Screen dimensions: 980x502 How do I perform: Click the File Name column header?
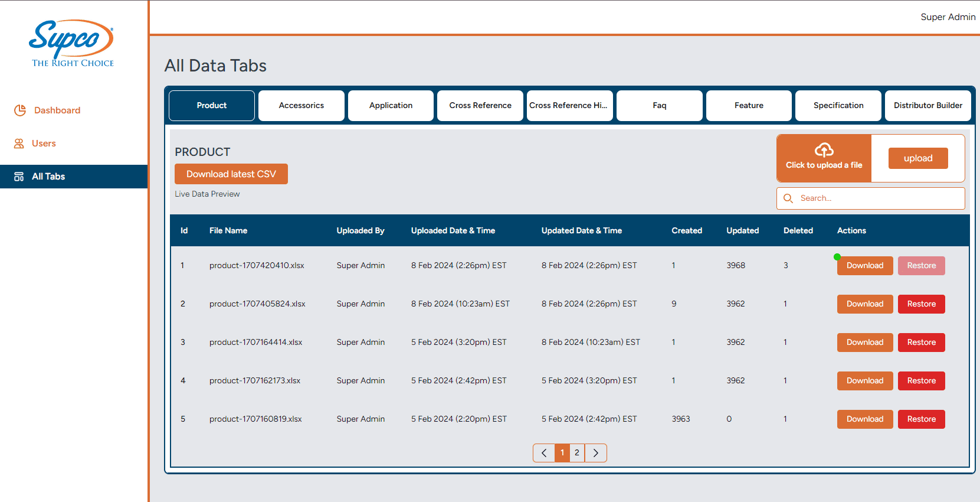pos(228,231)
